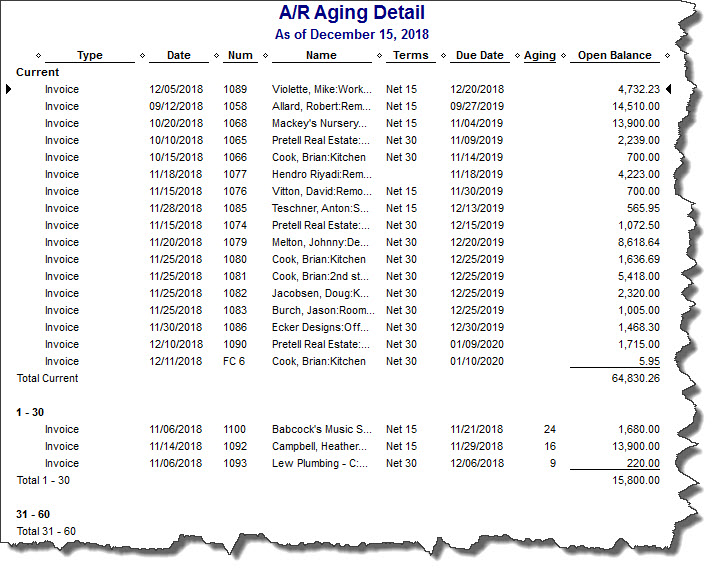721x579 pixels.
Task: Click the Type column header
Action: tap(90, 56)
